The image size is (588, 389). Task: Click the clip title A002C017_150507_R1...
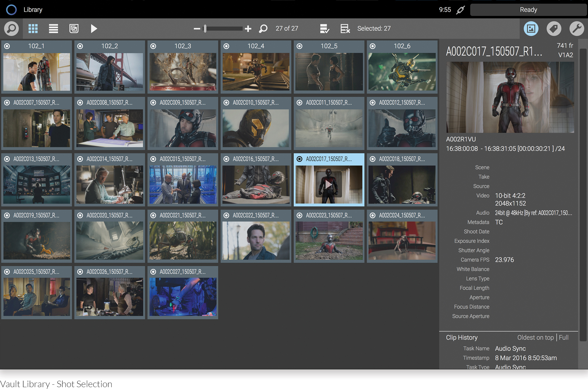[x=494, y=51]
